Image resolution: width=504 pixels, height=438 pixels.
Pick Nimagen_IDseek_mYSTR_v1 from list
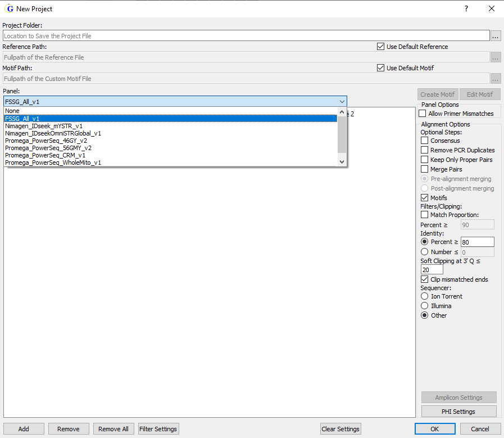pyautogui.click(x=44, y=126)
